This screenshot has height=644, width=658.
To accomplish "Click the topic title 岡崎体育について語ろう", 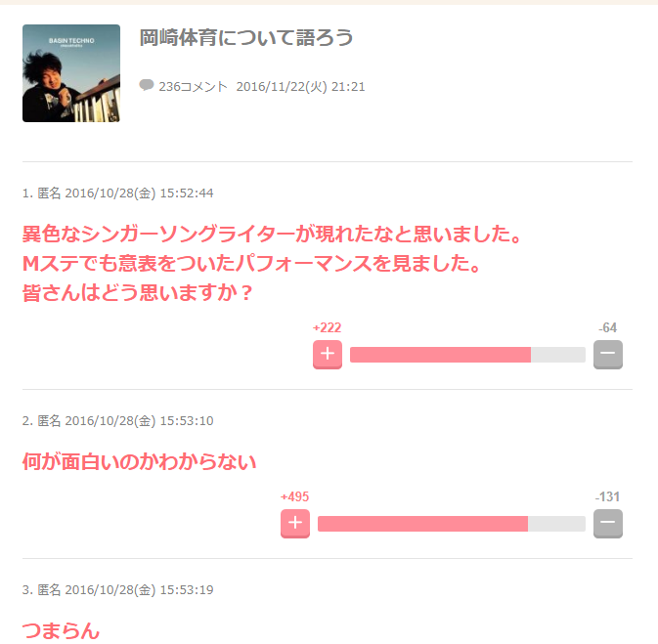I will tap(246, 38).
